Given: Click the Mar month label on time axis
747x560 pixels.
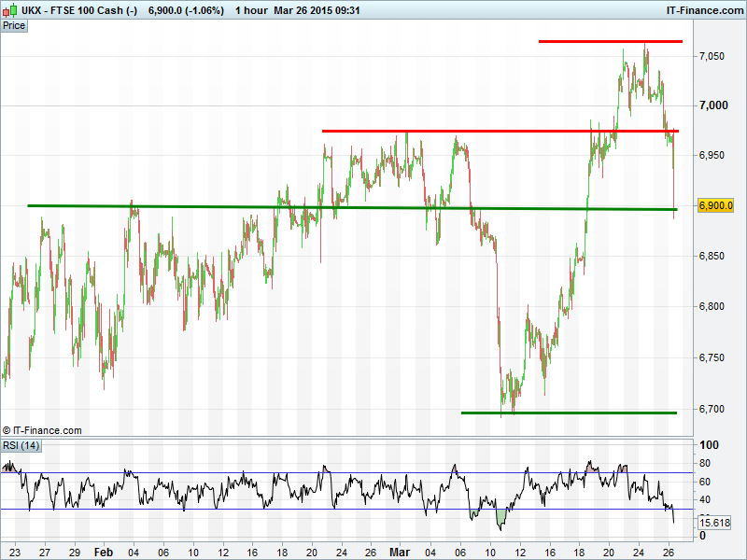Looking at the screenshot, I should coord(399,551).
